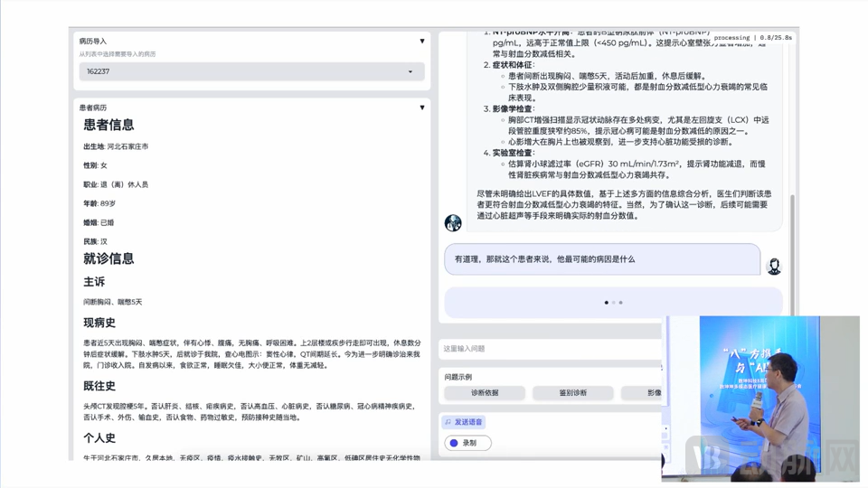Screen dimensions: 868x488
Task: Click the paragraph starting 患者近5天出现胸闷
Action: [x=252, y=354]
